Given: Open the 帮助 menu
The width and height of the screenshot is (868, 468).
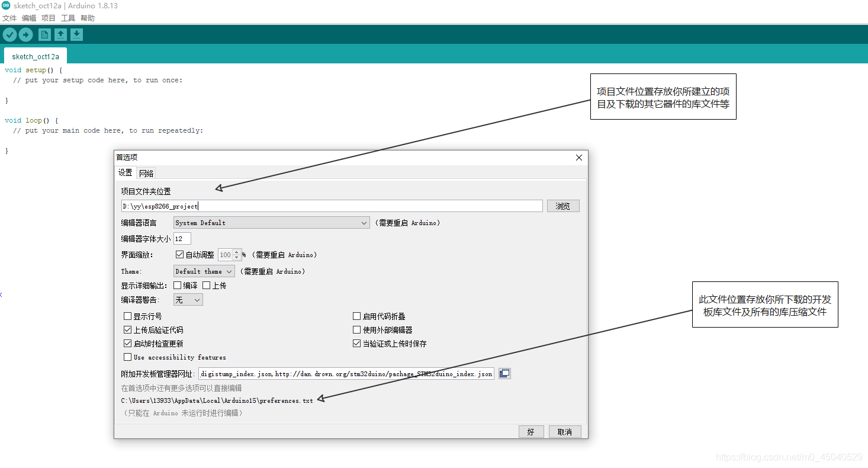Looking at the screenshot, I should point(88,18).
